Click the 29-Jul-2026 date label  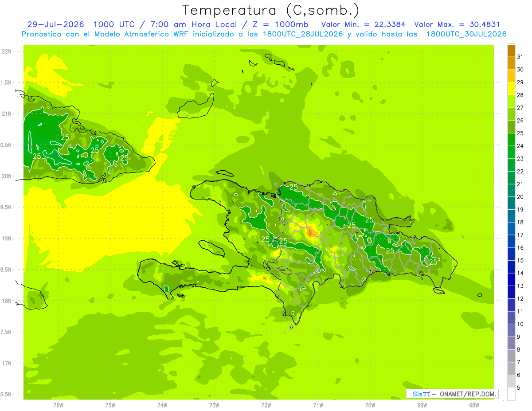[x=55, y=24]
